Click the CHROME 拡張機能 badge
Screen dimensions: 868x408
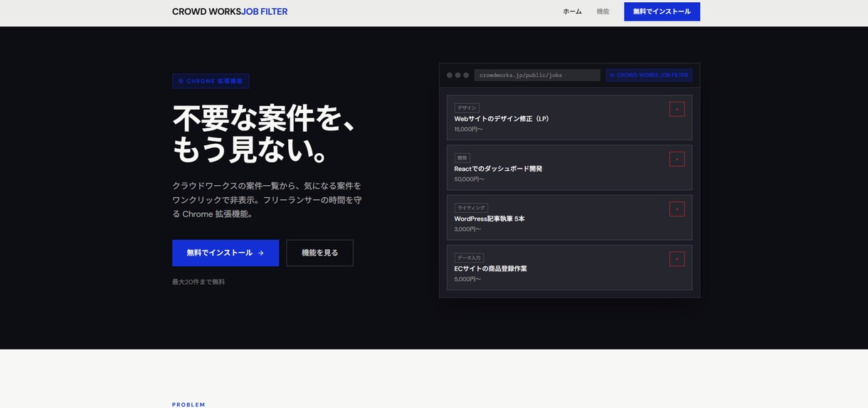coord(211,81)
